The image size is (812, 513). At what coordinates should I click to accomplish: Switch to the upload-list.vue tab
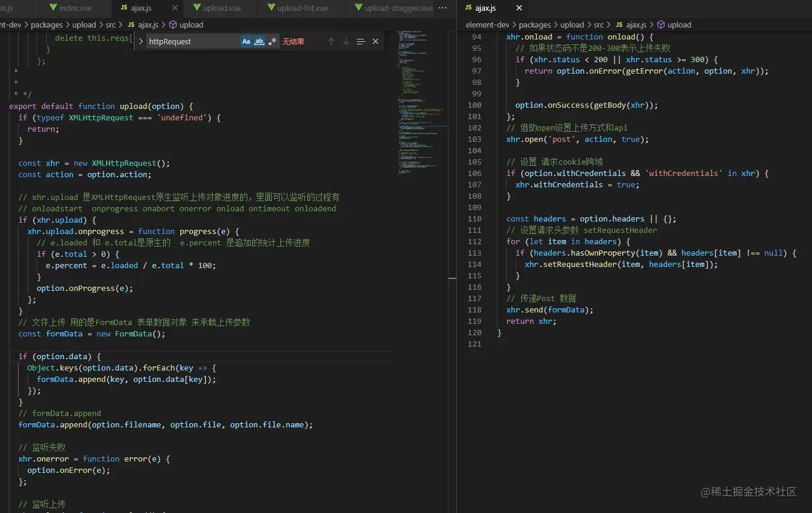[302, 8]
